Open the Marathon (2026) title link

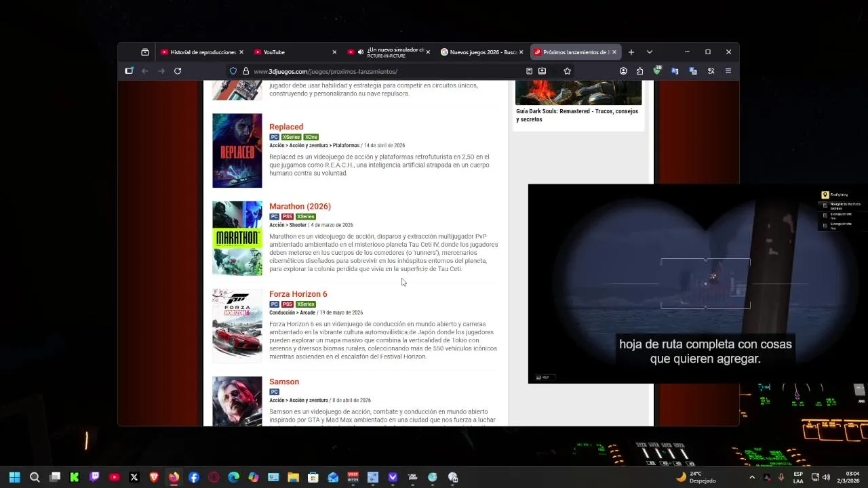tap(300, 206)
